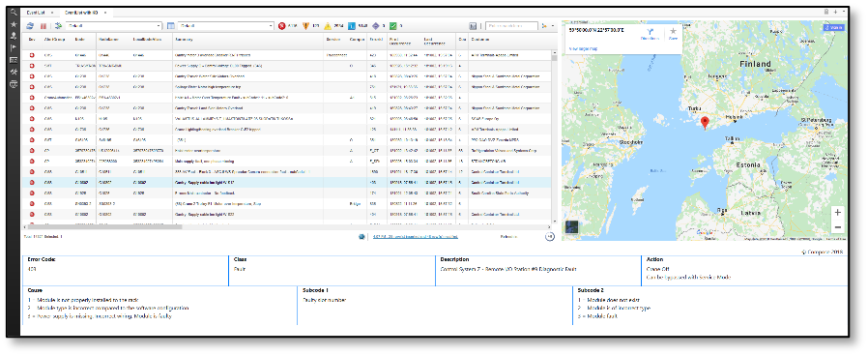Viewport: 868px width, 356px height.
Task: Zoom in on the map
Action: pos(837,213)
